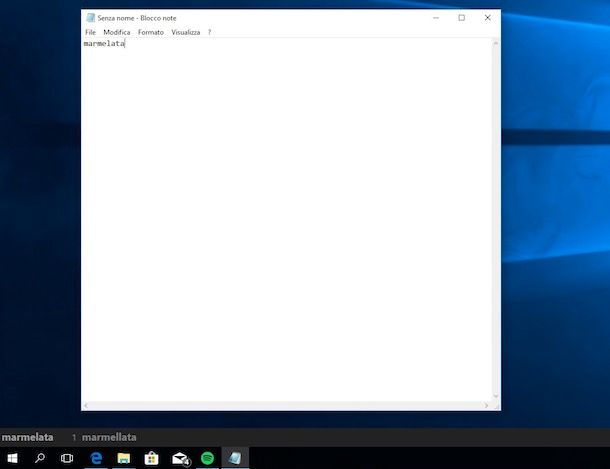
Task: Open the ? help menu
Action: 209,32
